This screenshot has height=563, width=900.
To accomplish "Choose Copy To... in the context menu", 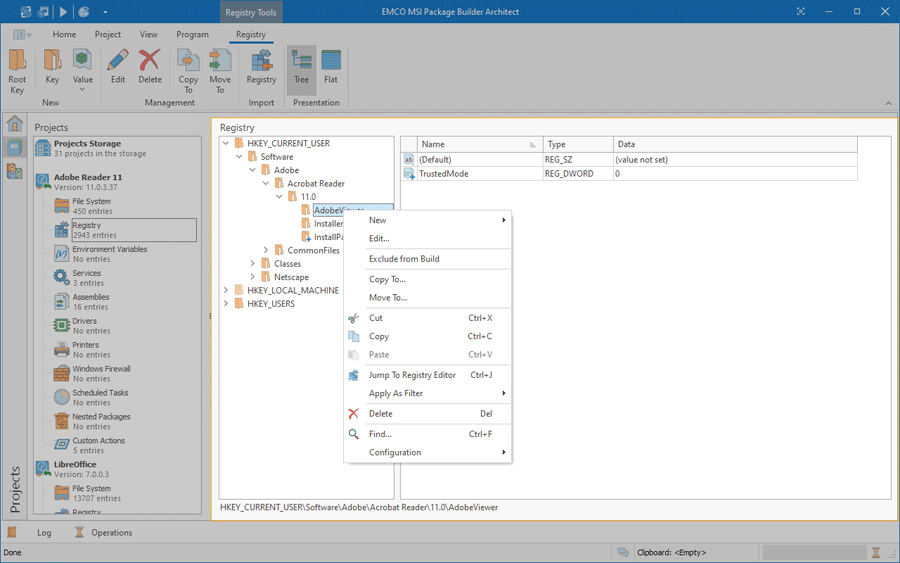I will [428, 279].
